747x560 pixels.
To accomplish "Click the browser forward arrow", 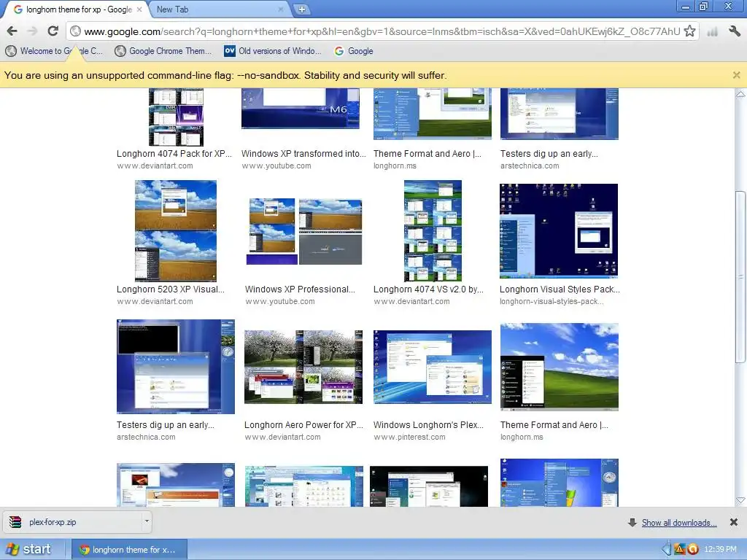I will coord(32,31).
